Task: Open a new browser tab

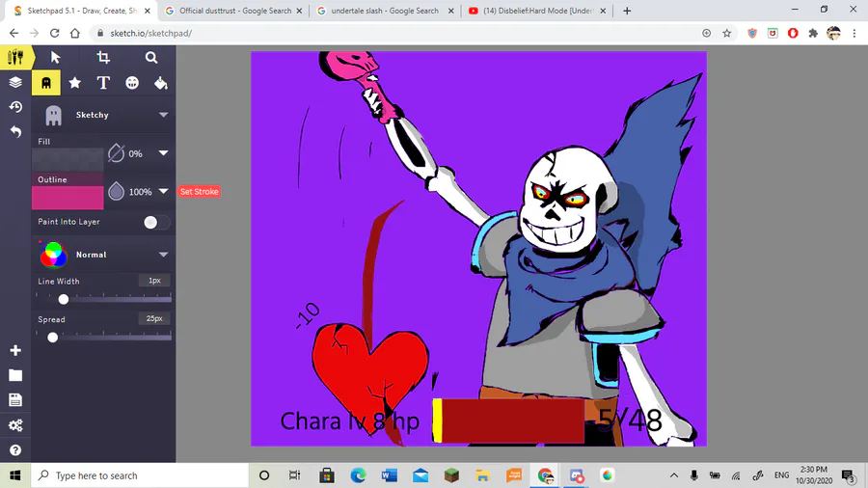Action: 627,11
